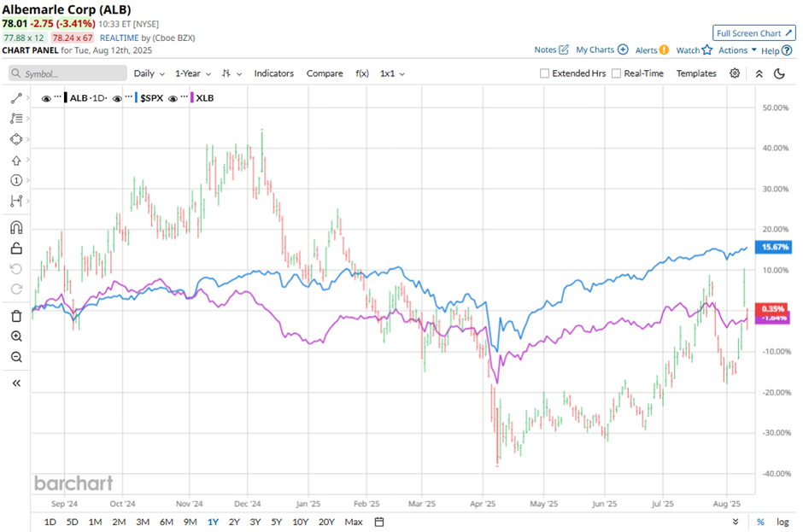The height and width of the screenshot is (532, 803).
Task: Hide the $SPX comparison line
Action: pyautogui.click(x=117, y=98)
